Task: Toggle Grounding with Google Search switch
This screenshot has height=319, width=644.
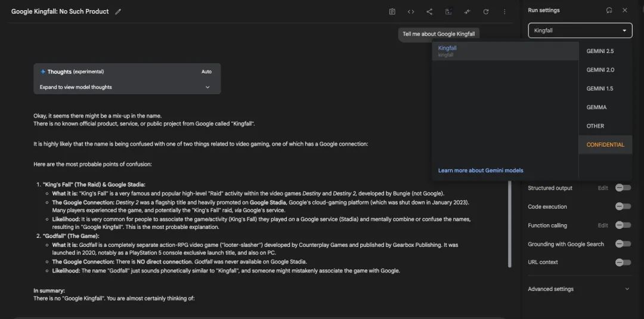Action: [623, 244]
